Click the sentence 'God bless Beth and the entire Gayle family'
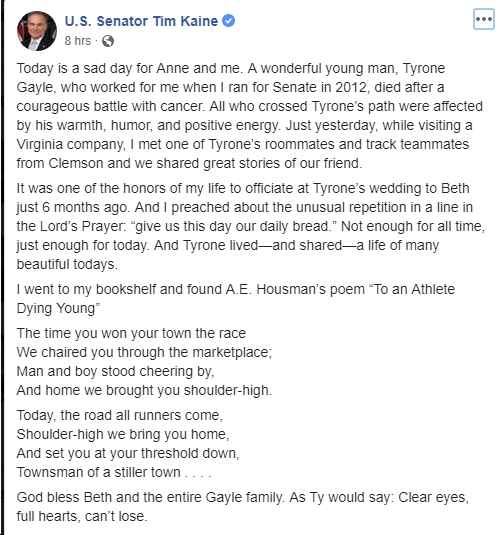Viewport: 500px width, 535px height. point(150,498)
